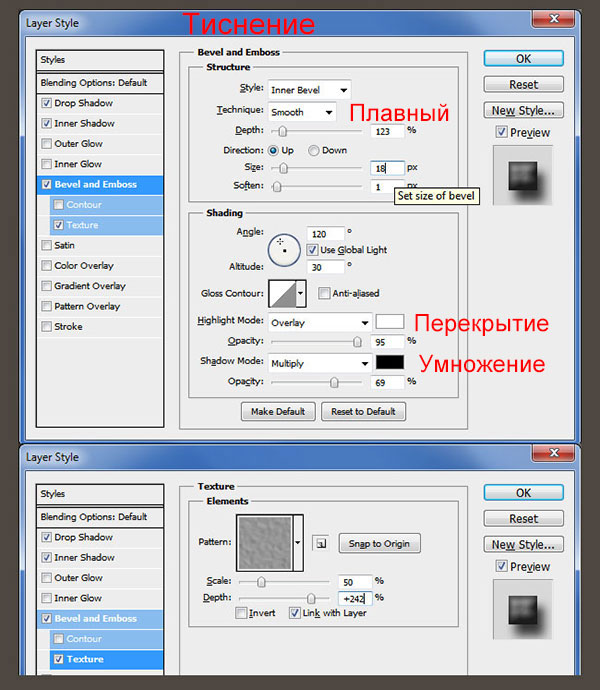Select Bevel and Emboss row in bottom dialog
Image resolution: width=600 pixels, height=690 pixels.
[100, 618]
